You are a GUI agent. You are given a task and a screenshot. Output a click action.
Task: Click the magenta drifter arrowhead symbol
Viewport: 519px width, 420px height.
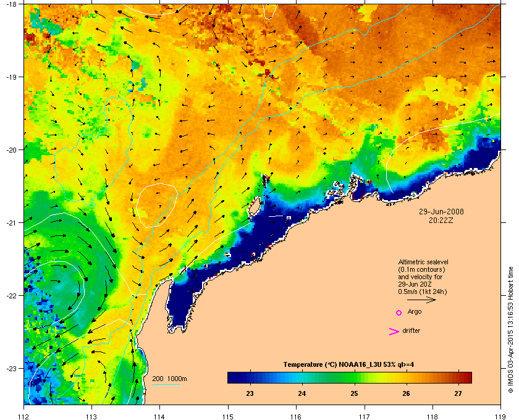[x=394, y=332]
